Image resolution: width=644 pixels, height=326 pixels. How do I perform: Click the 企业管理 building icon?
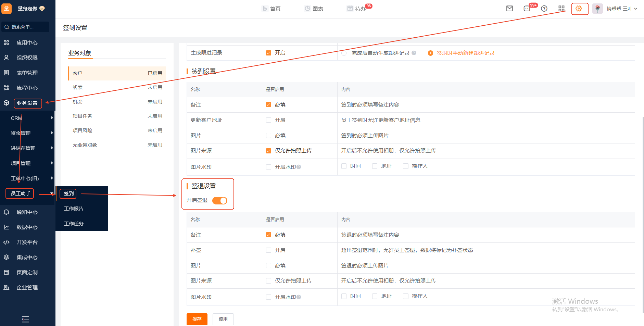6,288
